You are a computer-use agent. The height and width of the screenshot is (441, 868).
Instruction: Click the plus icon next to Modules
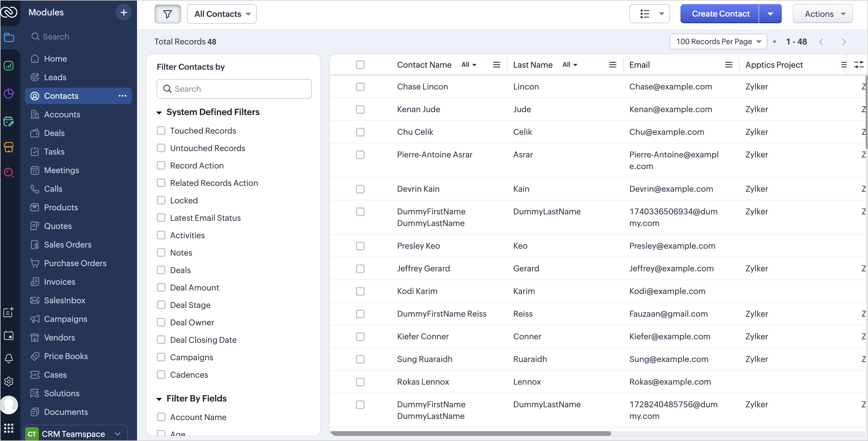point(124,12)
